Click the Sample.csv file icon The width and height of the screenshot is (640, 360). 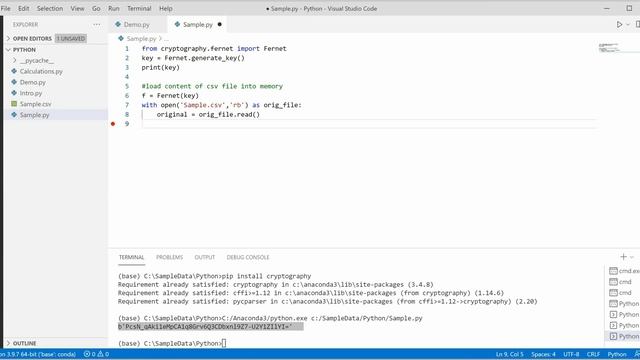tap(14, 104)
